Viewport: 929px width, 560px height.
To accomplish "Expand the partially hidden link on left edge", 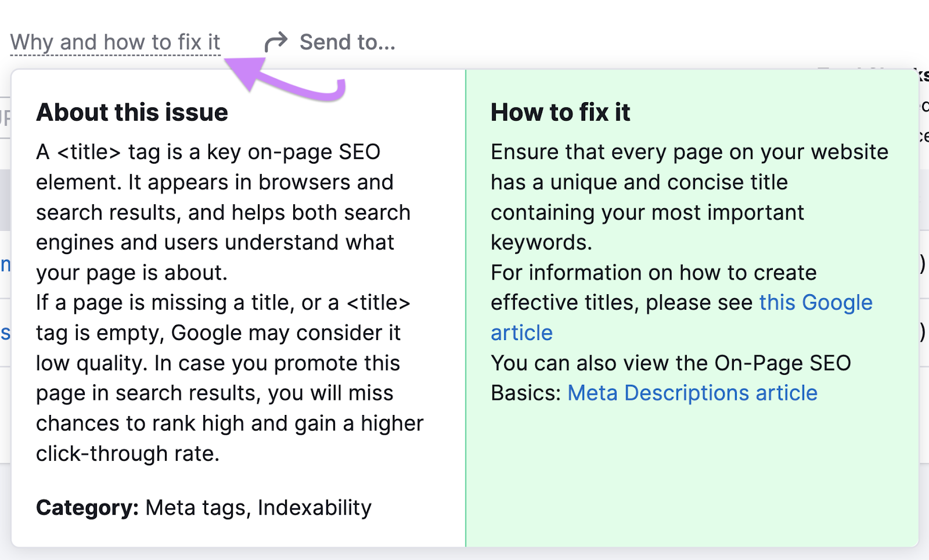I will pyautogui.click(x=5, y=264).
